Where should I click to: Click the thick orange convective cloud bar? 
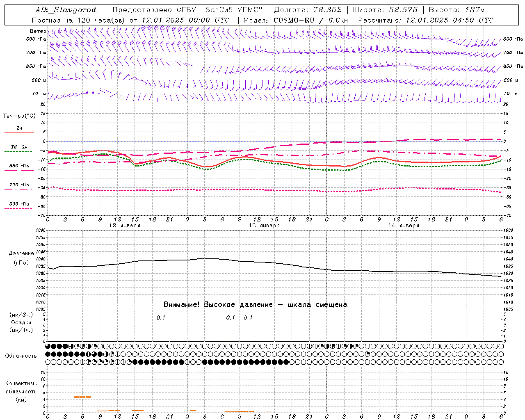click(x=82, y=397)
